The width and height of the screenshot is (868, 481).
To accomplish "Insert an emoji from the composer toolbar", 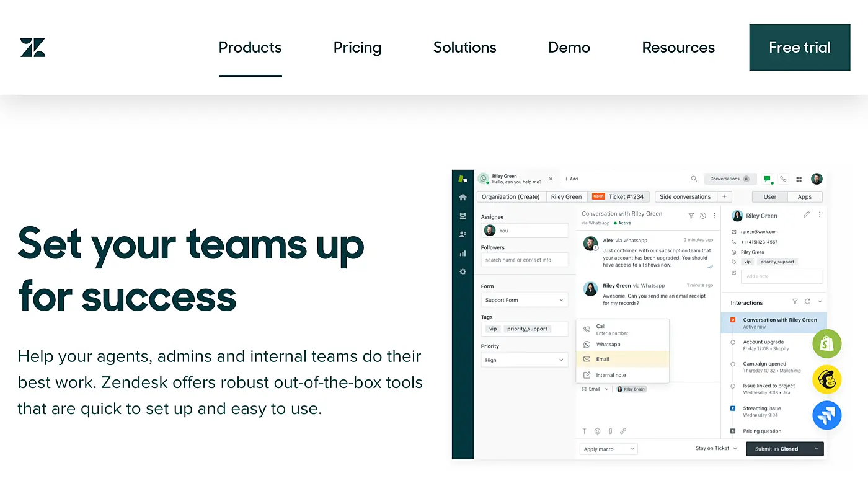I will tap(596, 431).
